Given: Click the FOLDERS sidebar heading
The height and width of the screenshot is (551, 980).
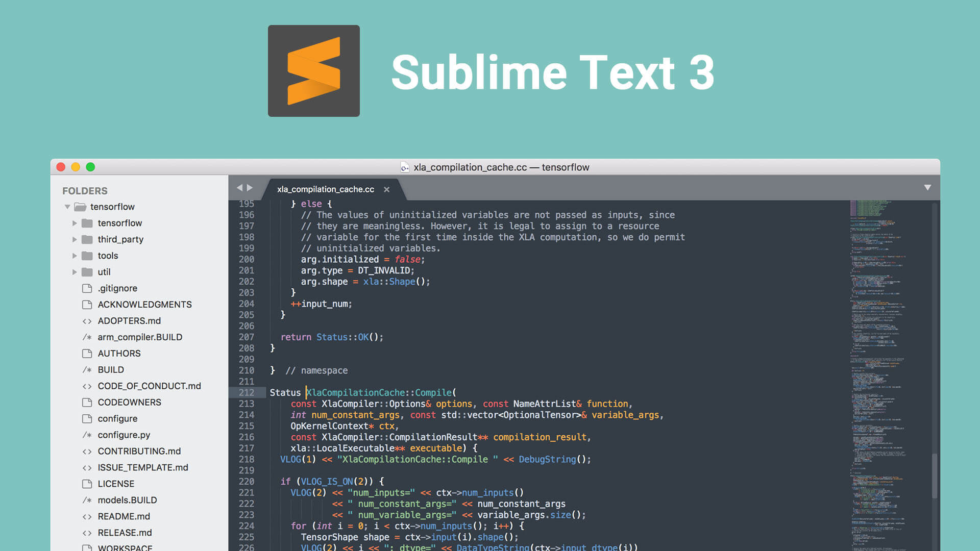Looking at the screenshot, I should (85, 191).
